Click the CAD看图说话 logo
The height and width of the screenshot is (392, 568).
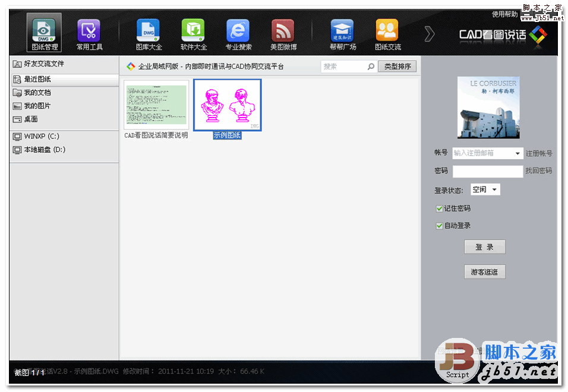(503, 35)
